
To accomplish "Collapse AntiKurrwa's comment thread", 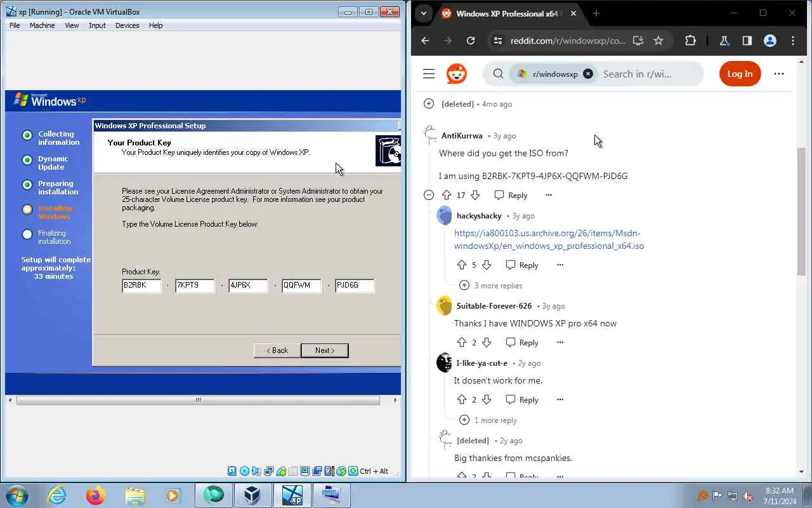I will [429, 195].
